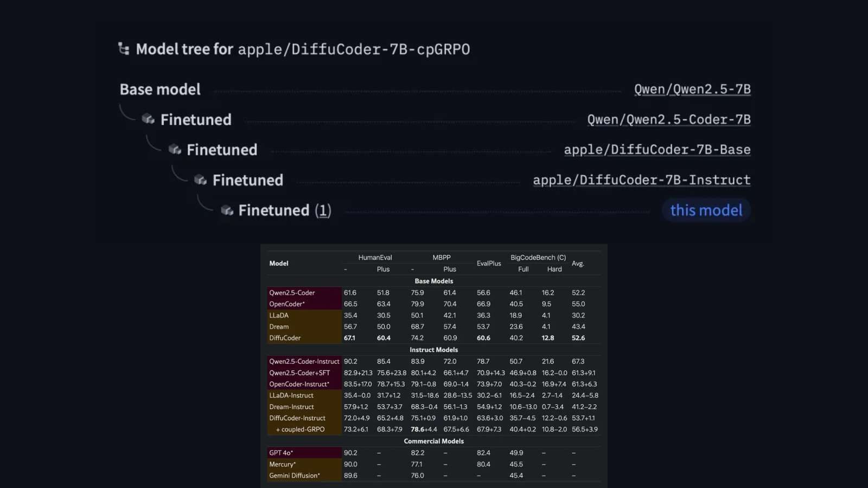
Task: Click the BigCodeBench (C) column header
Action: (538, 258)
